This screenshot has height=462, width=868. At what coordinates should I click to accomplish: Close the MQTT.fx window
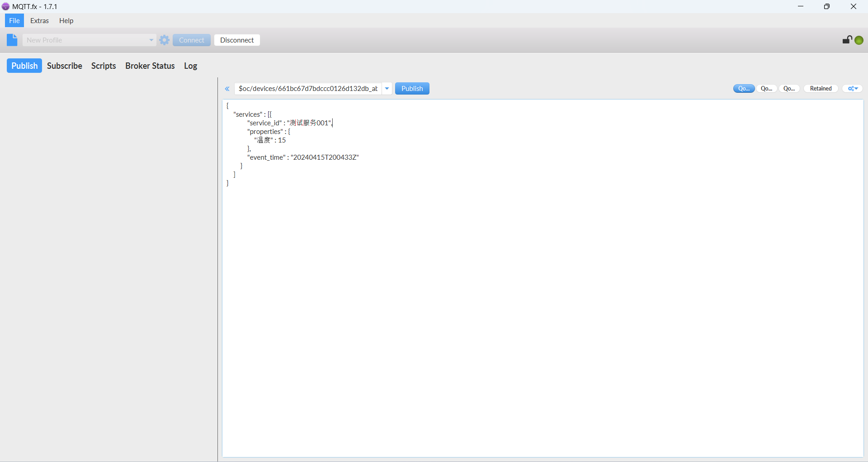(854, 6)
